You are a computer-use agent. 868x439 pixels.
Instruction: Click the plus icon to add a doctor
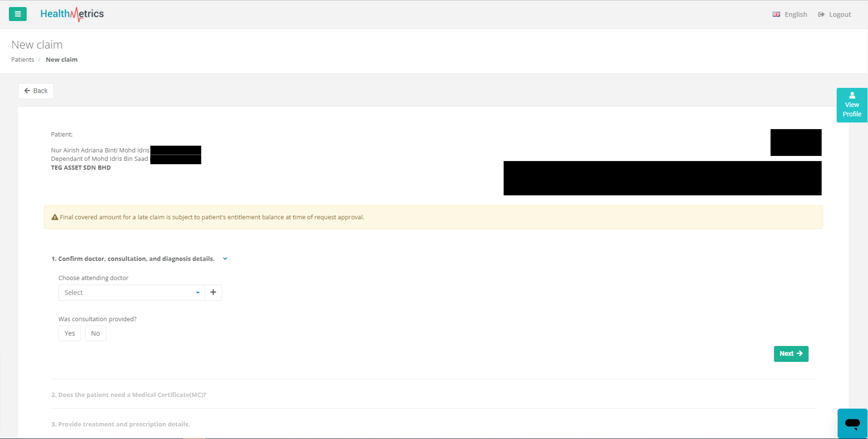213,292
